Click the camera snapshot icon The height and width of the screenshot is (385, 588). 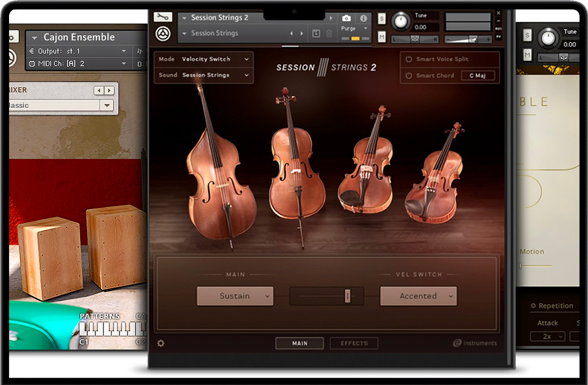point(347,19)
